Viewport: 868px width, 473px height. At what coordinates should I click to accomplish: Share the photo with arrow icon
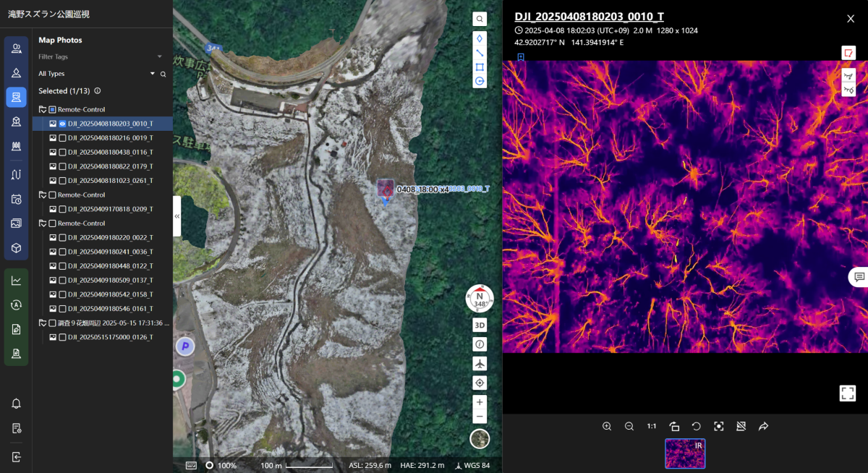[763, 427]
